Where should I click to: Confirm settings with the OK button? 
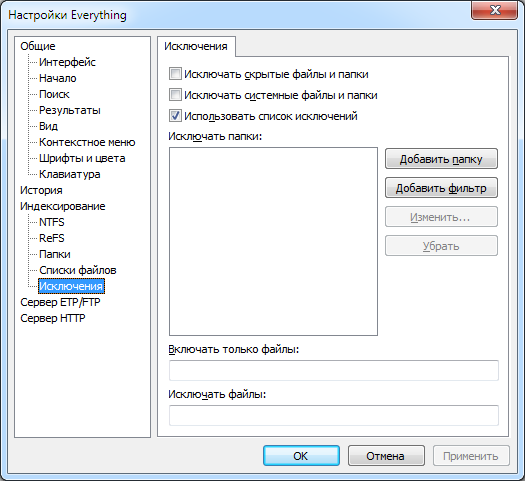click(301, 456)
